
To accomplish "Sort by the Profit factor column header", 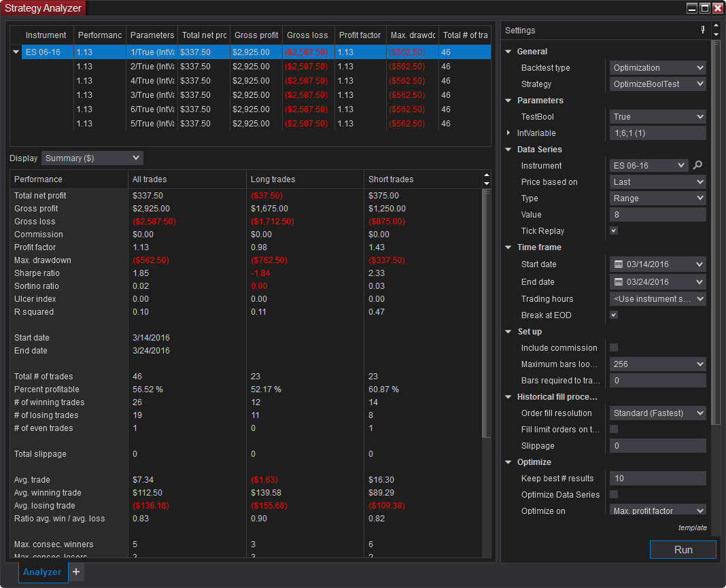I will (x=360, y=35).
